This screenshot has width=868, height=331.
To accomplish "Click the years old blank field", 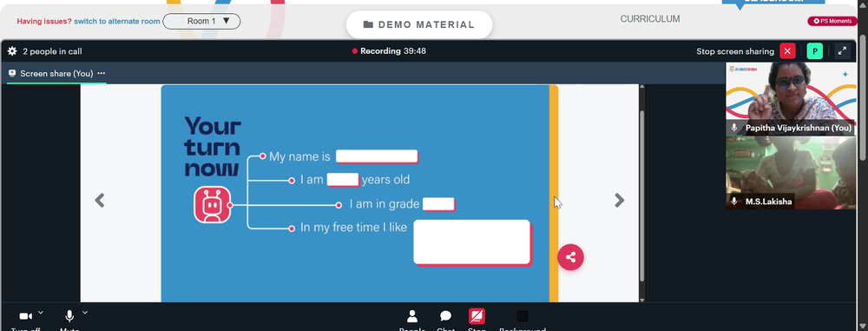I will pyautogui.click(x=343, y=180).
